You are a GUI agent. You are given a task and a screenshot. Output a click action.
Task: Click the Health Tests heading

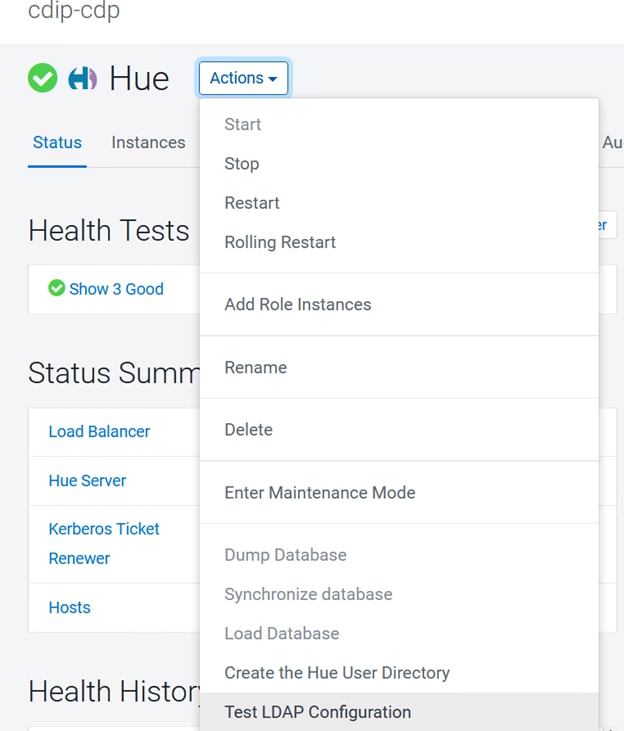point(109,230)
